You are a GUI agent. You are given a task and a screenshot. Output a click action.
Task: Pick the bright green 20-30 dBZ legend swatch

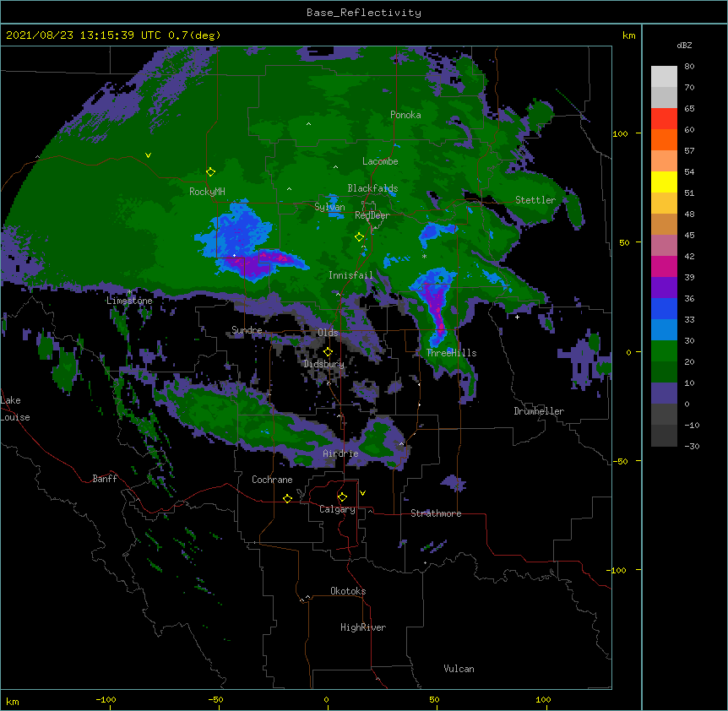click(x=664, y=351)
